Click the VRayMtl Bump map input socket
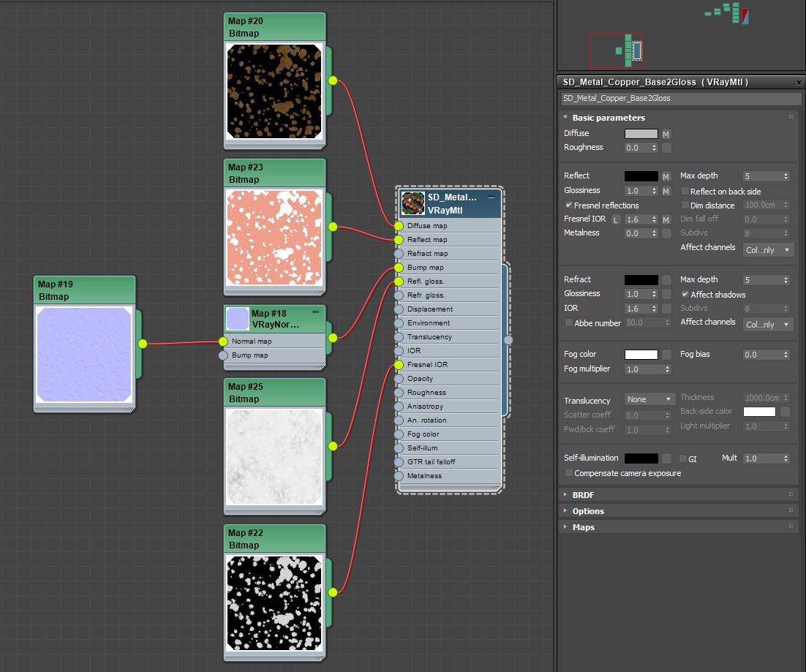The image size is (806, 672). pyautogui.click(x=399, y=268)
